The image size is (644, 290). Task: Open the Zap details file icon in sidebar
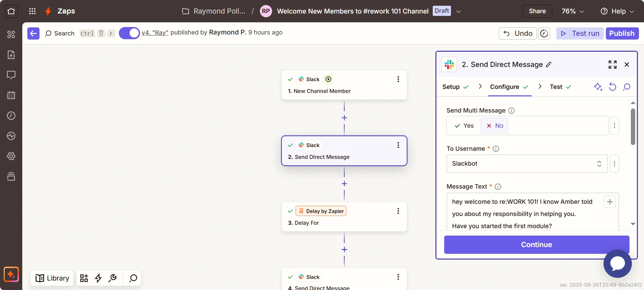[x=11, y=55]
